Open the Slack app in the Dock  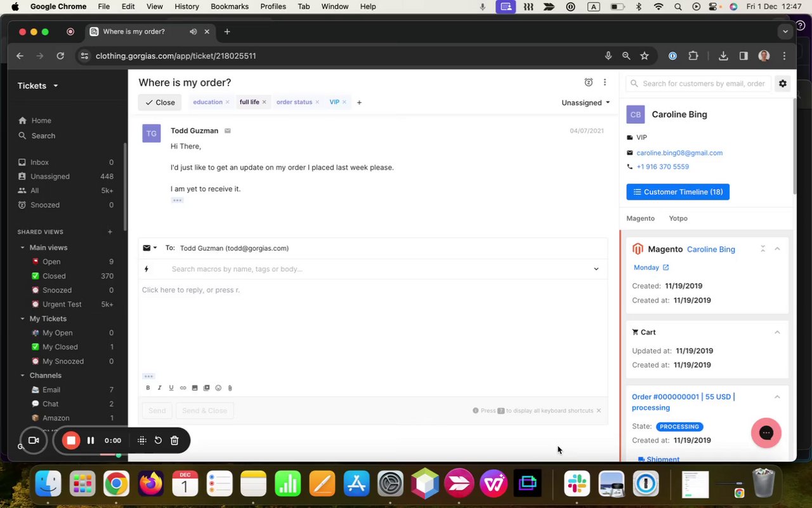click(x=577, y=485)
